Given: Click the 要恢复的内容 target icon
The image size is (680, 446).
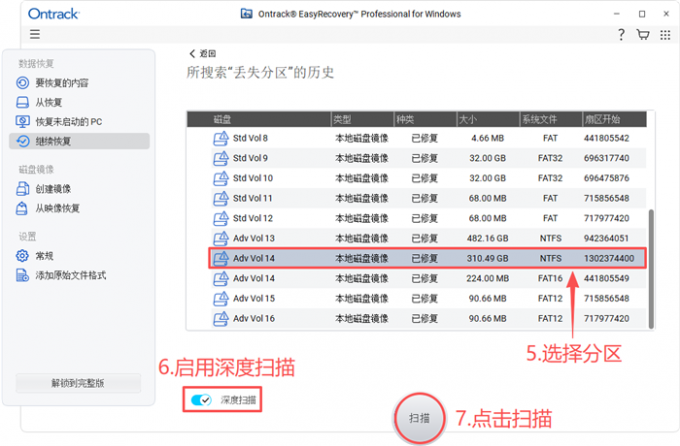Looking at the screenshot, I should pyautogui.click(x=23, y=83).
